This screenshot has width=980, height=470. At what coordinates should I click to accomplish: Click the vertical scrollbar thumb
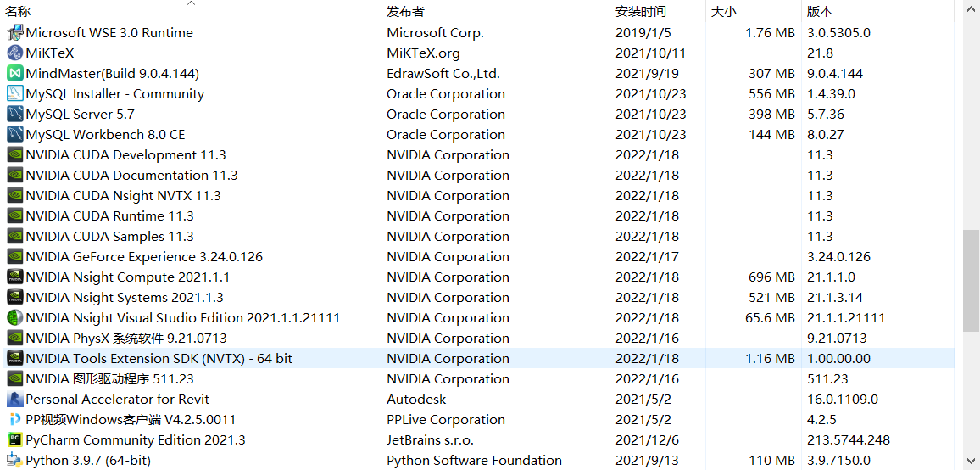point(972,281)
